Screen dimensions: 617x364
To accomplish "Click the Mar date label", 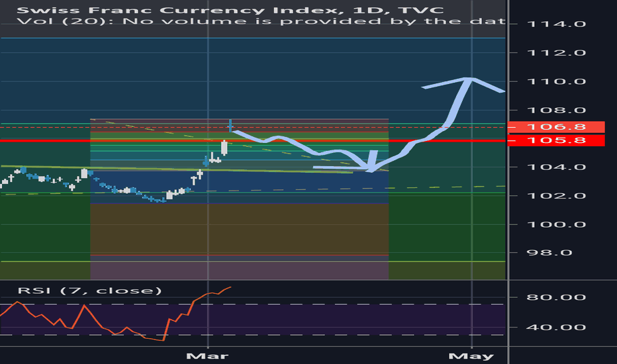I will click(x=207, y=356).
